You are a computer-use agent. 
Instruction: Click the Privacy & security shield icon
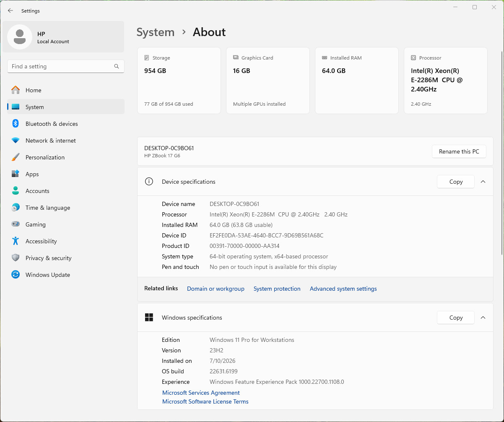coord(16,258)
